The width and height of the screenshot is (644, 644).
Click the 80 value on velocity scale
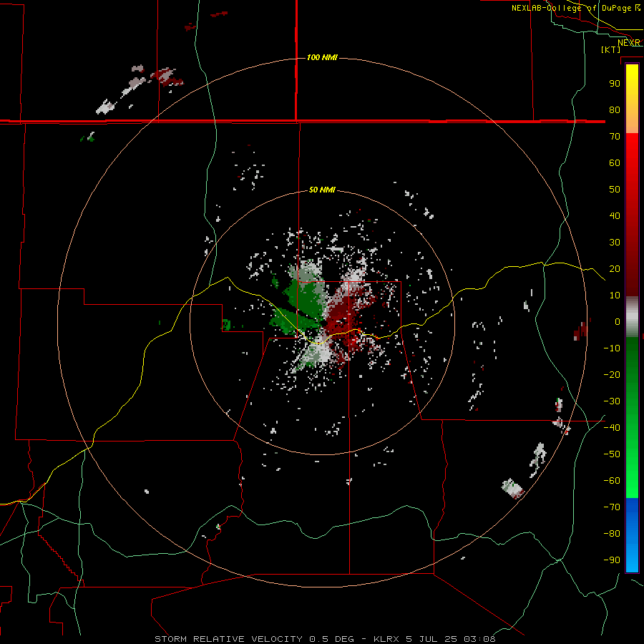615,110
